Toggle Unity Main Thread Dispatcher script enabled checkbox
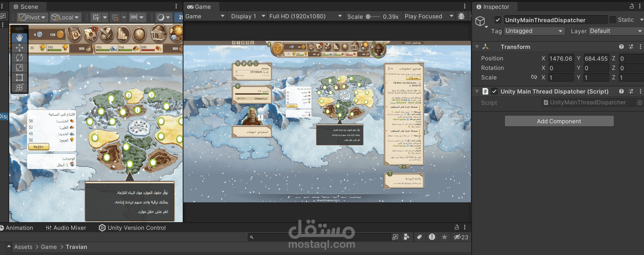The height and width of the screenshot is (255, 644). tap(494, 91)
